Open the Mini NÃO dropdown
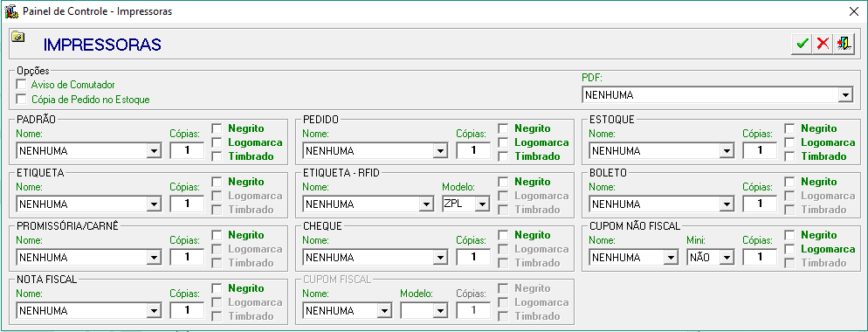Screen dimensions: 868x332 [727, 258]
